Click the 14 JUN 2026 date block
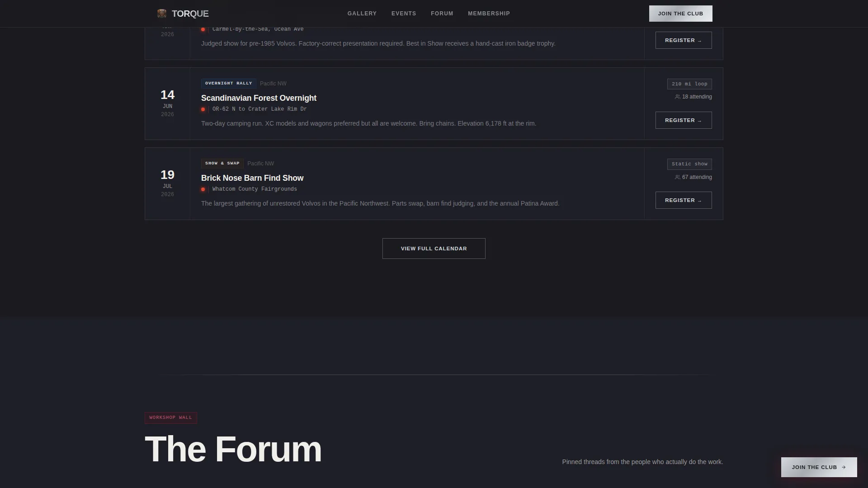The image size is (868, 488). [x=167, y=103]
